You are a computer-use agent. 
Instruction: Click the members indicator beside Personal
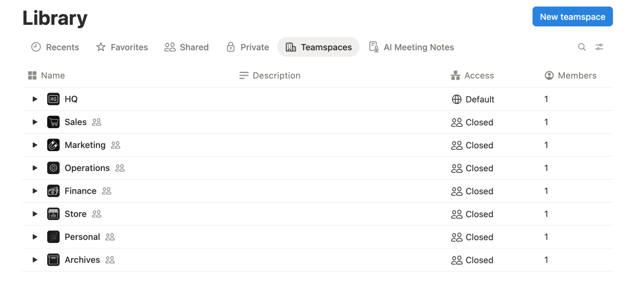[110, 237]
